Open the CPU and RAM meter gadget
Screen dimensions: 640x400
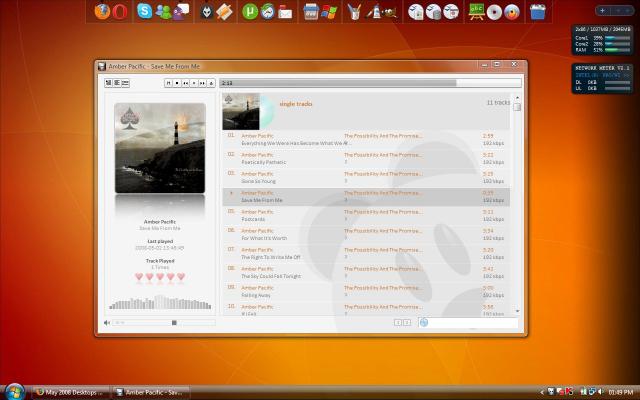(x=602, y=40)
